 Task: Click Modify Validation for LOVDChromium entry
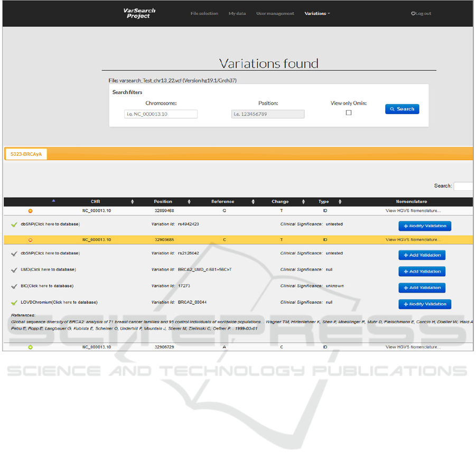(x=424, y=304)
